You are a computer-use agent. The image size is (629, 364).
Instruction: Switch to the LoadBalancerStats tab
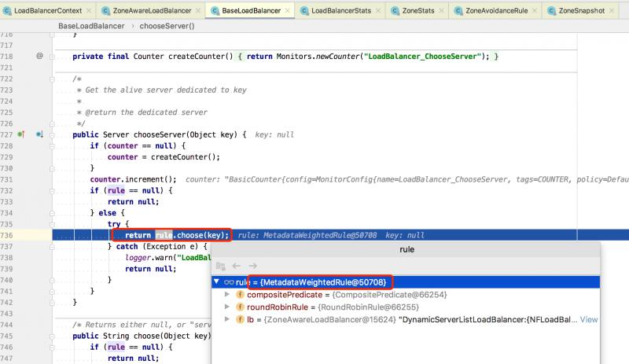[341, 10]
